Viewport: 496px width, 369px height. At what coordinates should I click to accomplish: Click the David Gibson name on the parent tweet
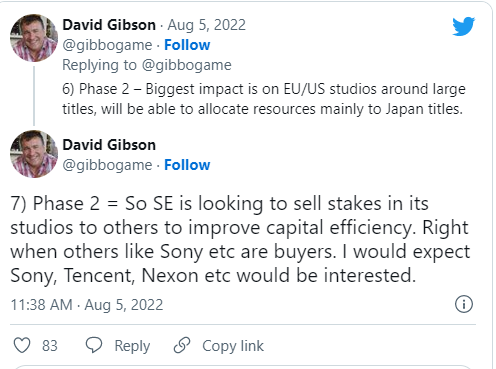pos(109,25)
